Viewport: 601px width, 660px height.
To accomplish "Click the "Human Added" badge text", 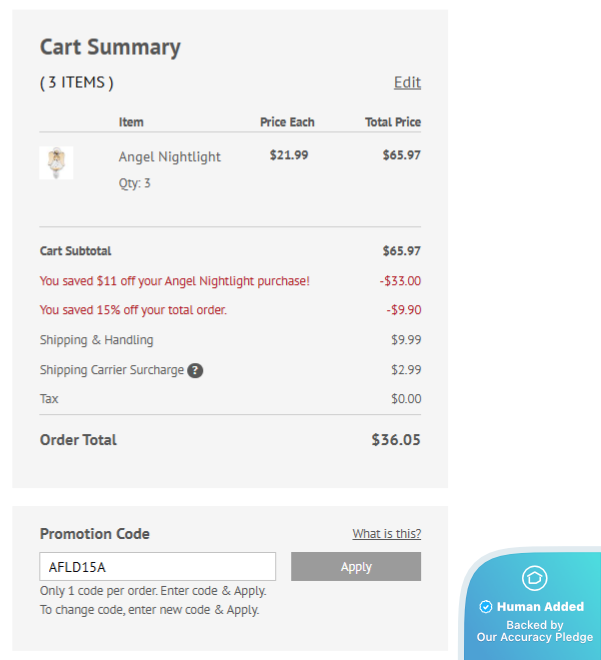I will coord(540,606).
